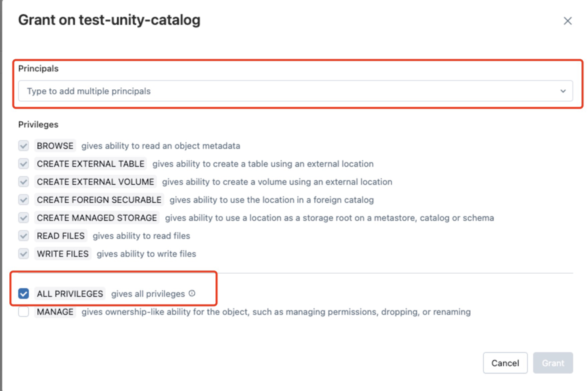The height and width of the screenshot is (391, 588).
Task: Close the Grant dialog with the X
Action: [567, 21]
